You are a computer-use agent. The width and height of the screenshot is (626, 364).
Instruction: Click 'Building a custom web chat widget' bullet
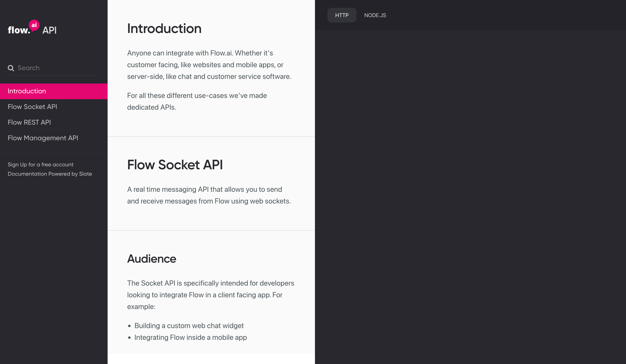(189, 326)
